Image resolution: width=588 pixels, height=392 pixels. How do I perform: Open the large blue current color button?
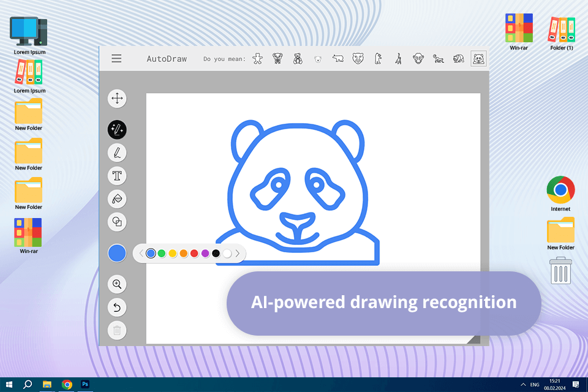pyautogui.click(x=117, y=253)
